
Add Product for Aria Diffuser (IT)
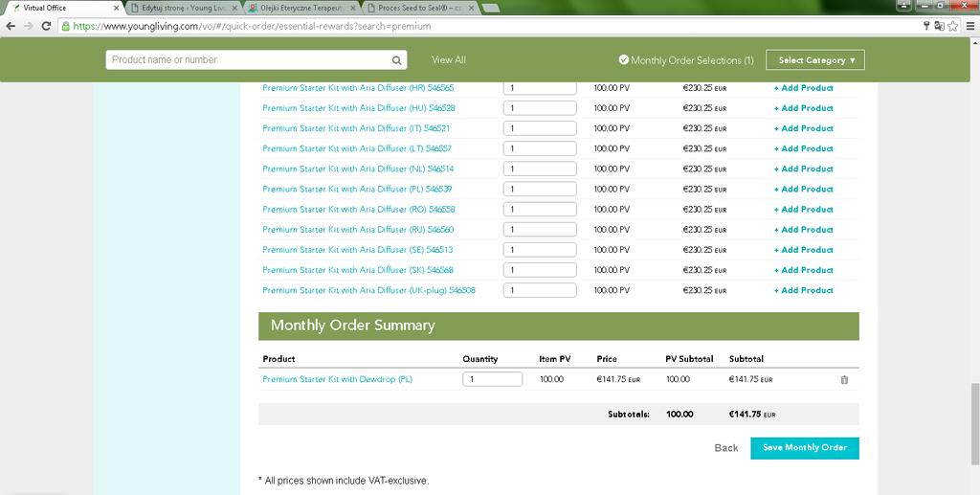point(804,128)
